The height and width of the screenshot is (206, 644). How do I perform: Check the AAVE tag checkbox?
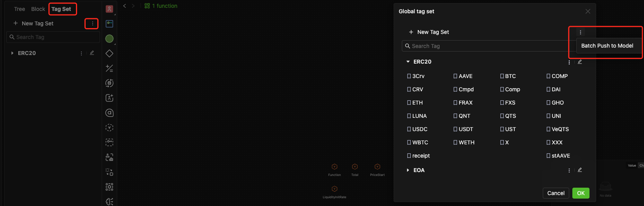tap(455, 76)
